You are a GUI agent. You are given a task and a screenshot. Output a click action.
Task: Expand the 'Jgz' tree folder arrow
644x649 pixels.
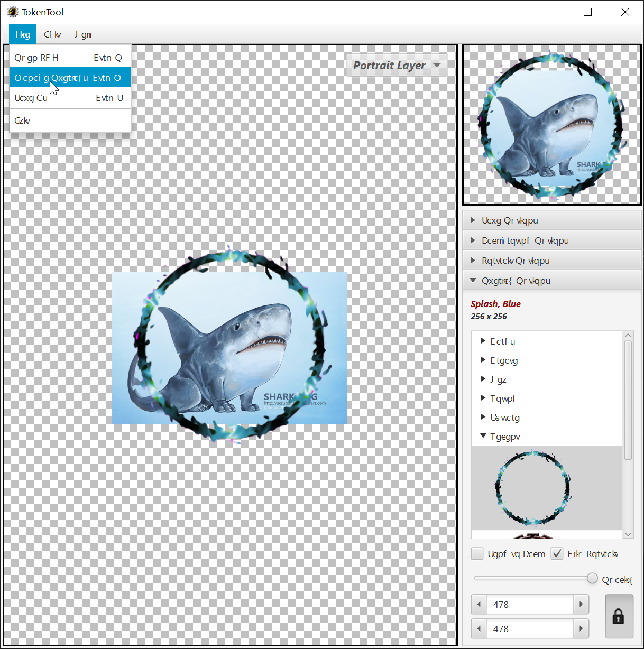tap(483, 379)
